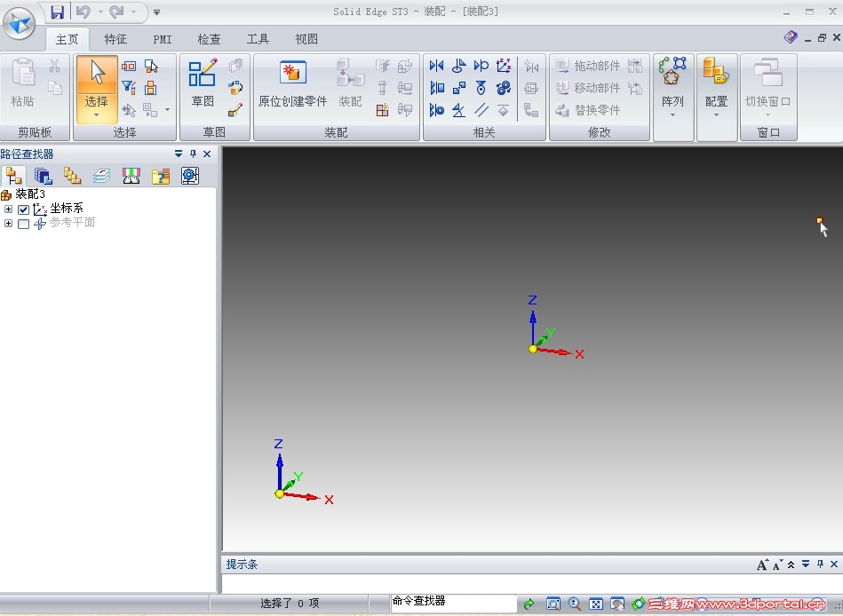Open the select tools folder-question tab icon
The image size is (843, 616).
click(x=160, y=176)
